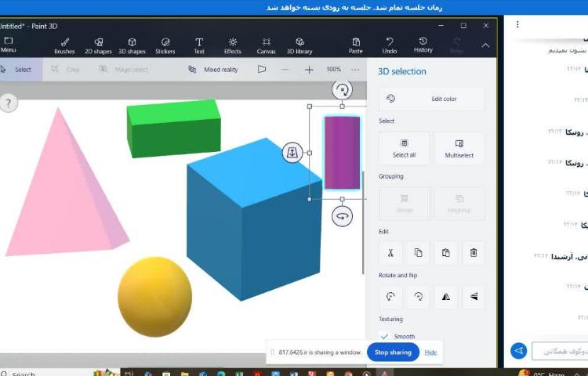Screen dimensions: 588x376
Task: Expand the Menu in Paint 3D
Action: pos(9,45)
